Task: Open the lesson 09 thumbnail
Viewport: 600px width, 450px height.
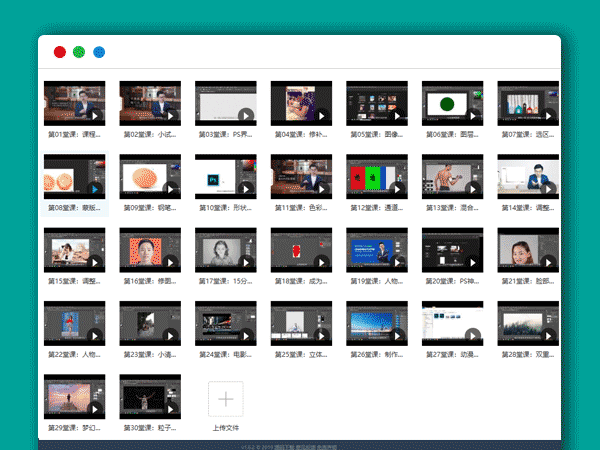Action: (150, 177)
